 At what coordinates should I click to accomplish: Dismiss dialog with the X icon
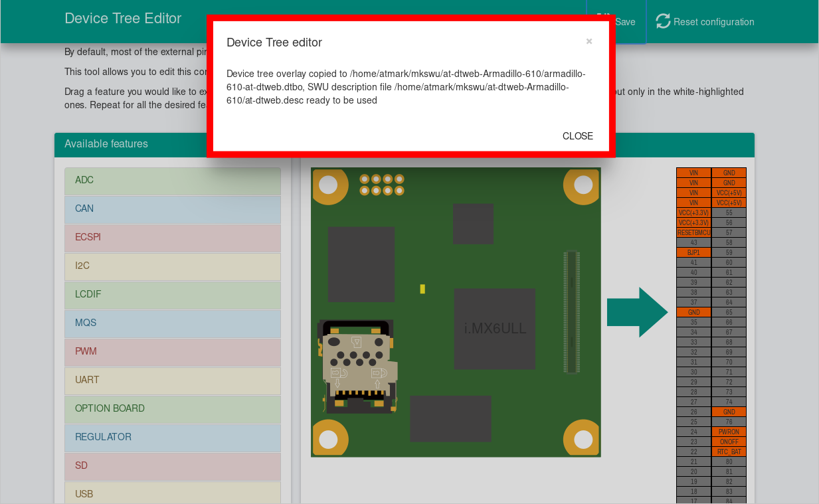(x=589, y=41)
